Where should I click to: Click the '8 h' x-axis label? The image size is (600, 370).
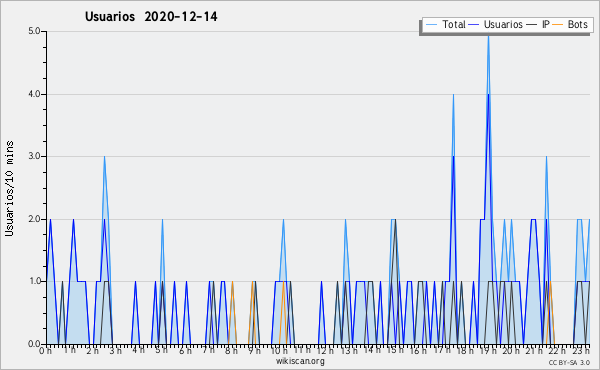pyautogui.click(x=231, y=351)
